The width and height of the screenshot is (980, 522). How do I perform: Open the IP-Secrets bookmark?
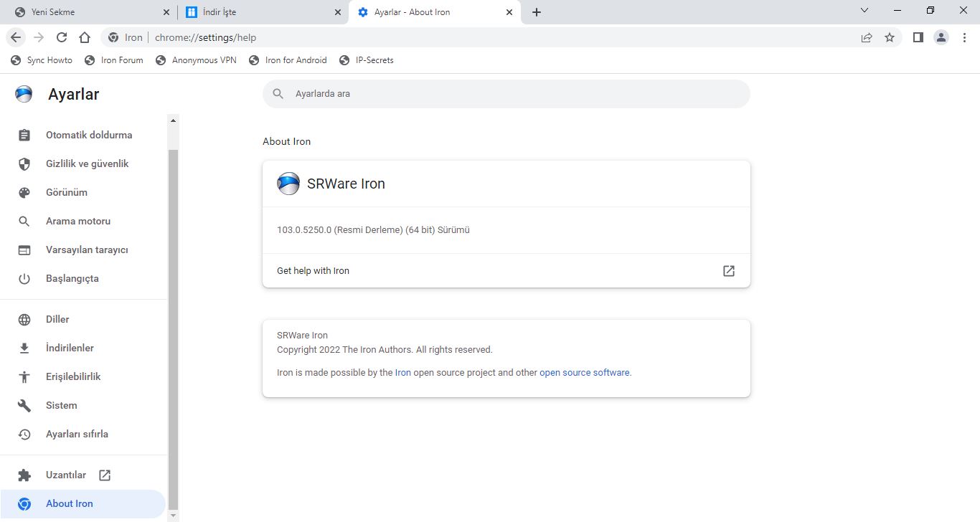click(x=367, y=60)
